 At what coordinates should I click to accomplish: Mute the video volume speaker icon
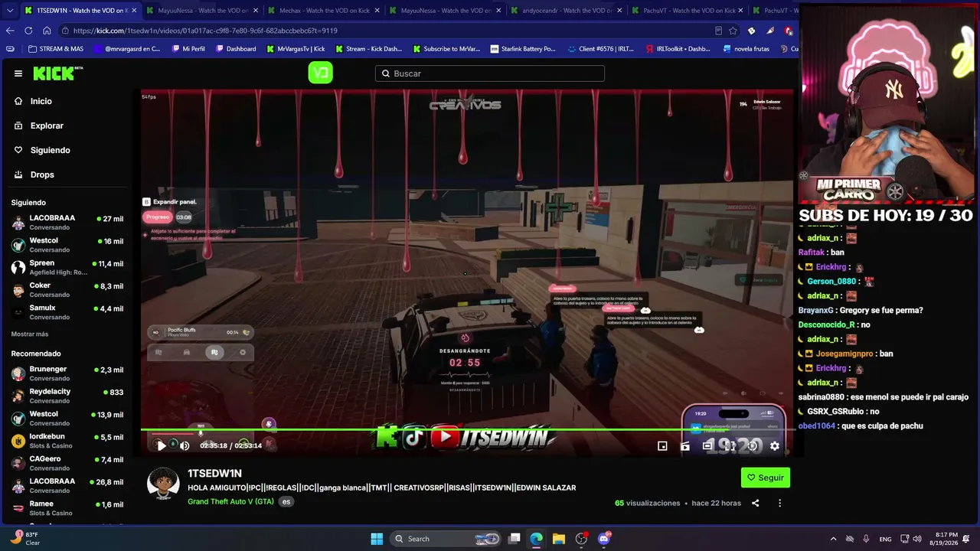tap(185, 445)
